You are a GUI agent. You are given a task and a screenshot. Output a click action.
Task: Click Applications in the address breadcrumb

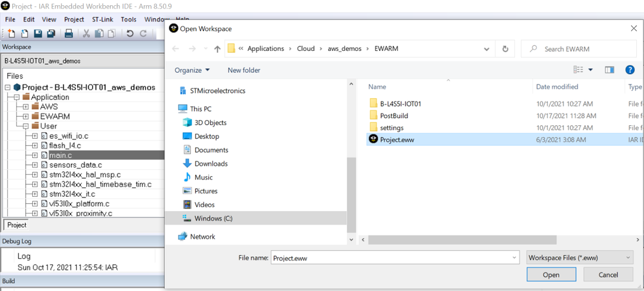click(x=266, y=48)
